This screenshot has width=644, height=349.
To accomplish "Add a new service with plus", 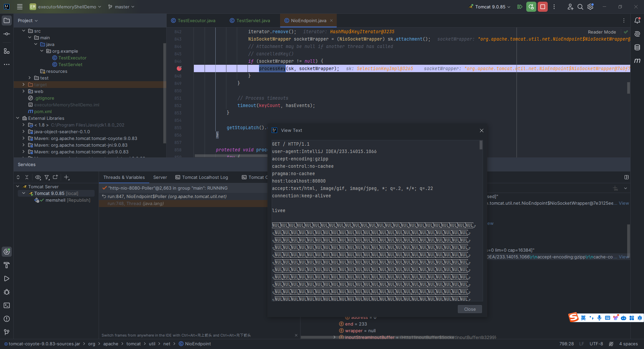I will coord(66,177).
